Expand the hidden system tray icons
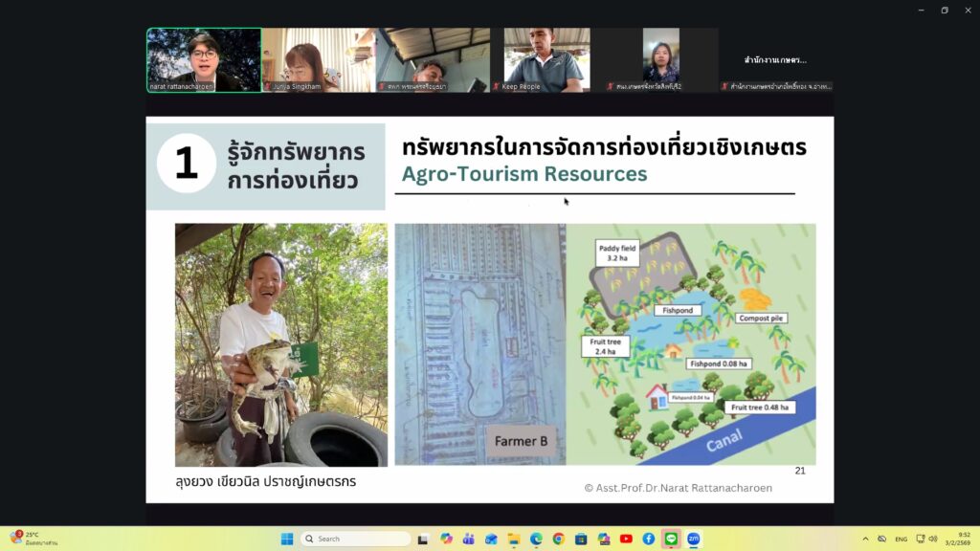The width and height of the screenshot is (980, 551). pos(865,539)
